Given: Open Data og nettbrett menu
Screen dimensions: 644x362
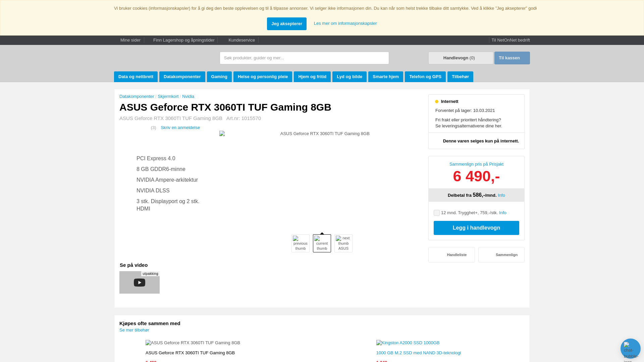Looking at the screenshot, I should point(136,77).
